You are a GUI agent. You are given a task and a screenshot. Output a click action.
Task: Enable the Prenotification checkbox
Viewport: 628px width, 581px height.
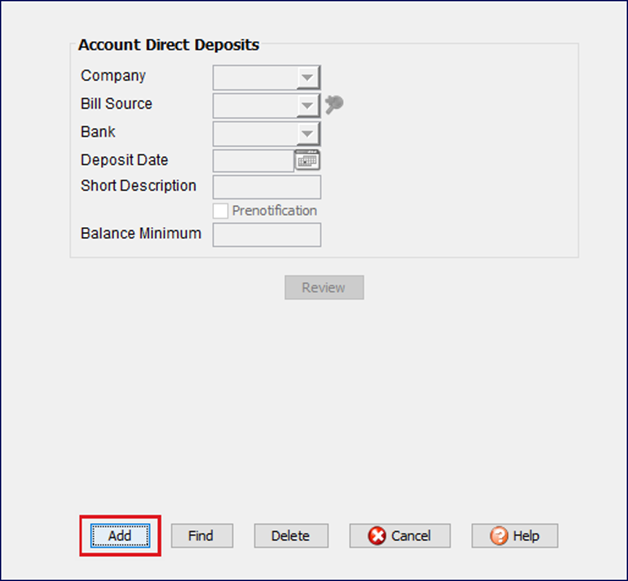point(221,211)
